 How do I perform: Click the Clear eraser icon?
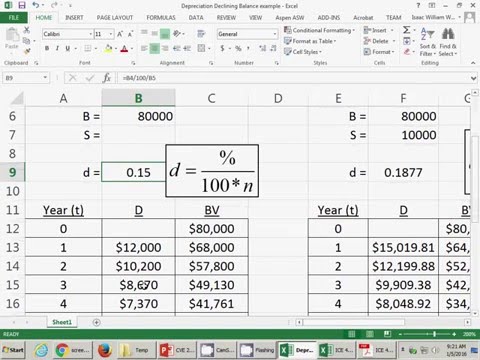pyautogui.click(x=407, y=52)
